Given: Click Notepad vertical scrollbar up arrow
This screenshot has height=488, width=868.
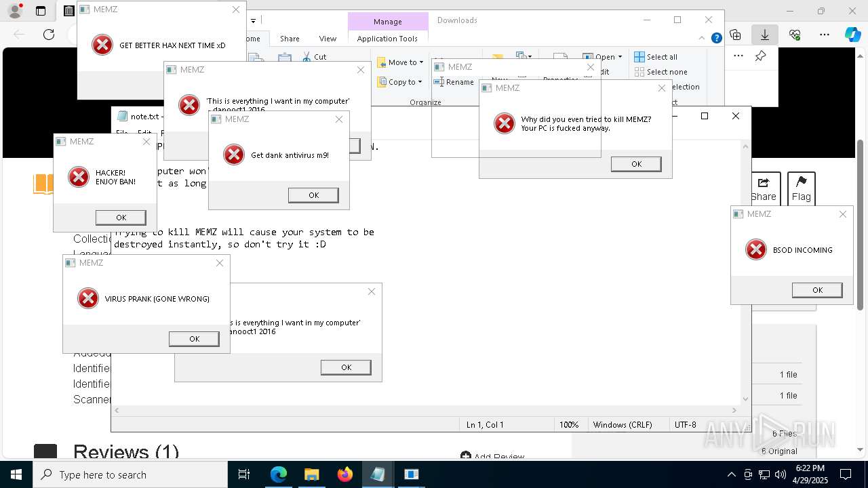Looking at the screenshot, I should tap(746, 146).
